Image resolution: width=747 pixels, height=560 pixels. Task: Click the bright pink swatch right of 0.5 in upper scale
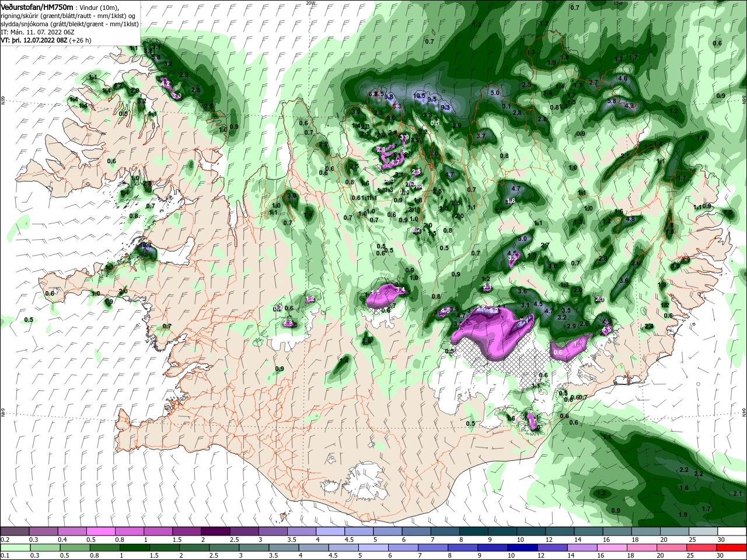pos(100,531)
